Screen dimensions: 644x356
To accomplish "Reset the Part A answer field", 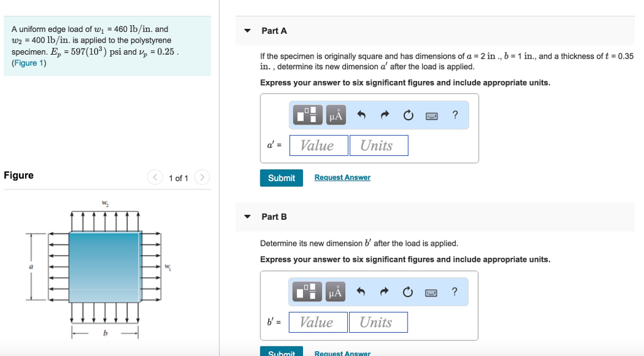I will click(408, 115).
